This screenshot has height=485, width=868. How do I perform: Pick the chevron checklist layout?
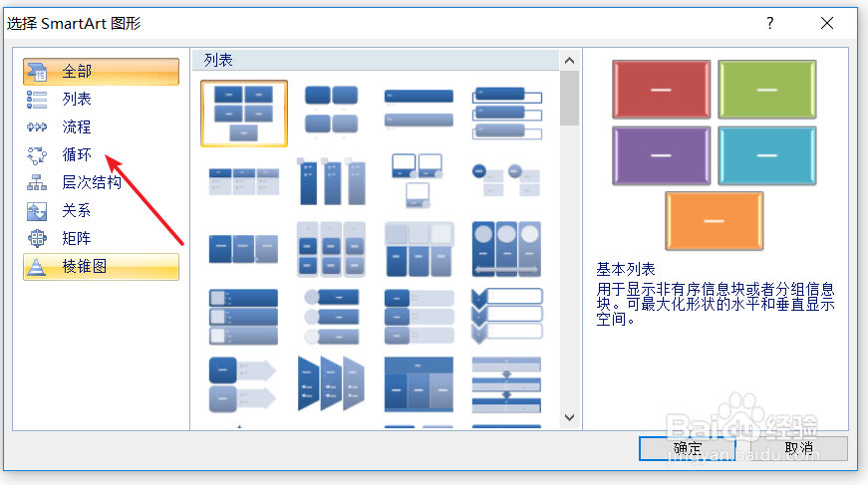[506, 316]
